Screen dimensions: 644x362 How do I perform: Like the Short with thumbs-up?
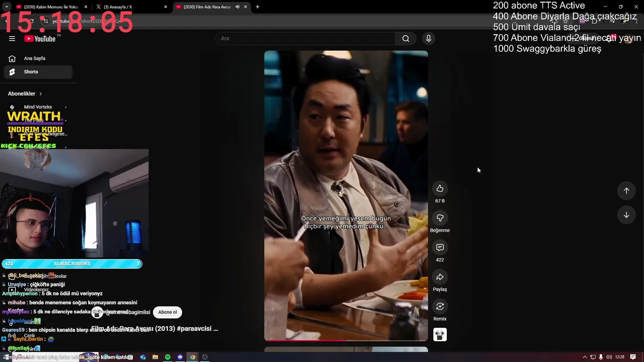440,188
